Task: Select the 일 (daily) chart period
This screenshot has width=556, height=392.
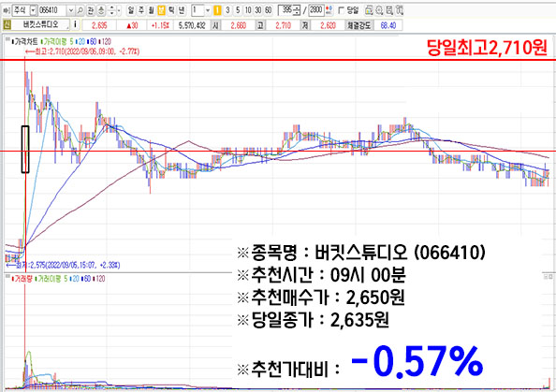Action: [x=131, y=10]
